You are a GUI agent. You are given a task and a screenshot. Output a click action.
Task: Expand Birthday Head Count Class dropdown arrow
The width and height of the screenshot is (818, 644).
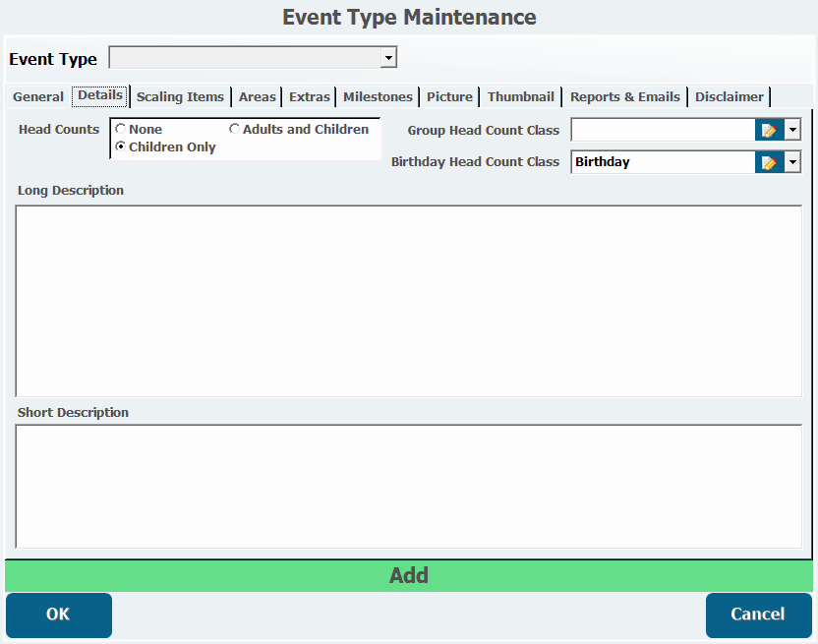pos(792,162)
